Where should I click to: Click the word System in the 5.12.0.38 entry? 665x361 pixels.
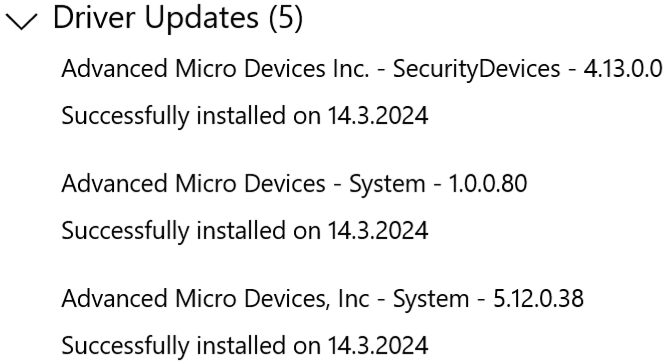(431, 300)
